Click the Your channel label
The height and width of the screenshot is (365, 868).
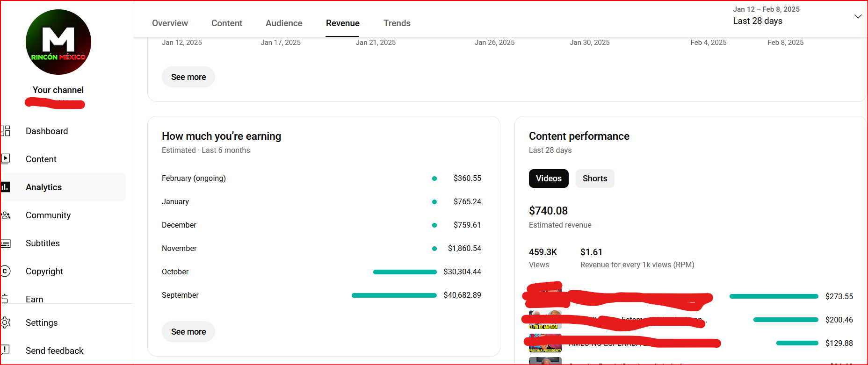(58, 90)
